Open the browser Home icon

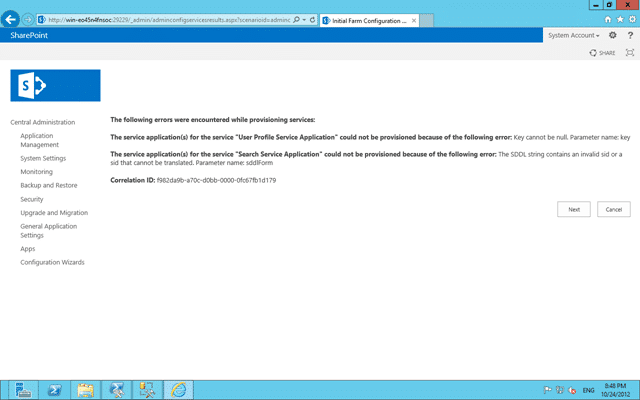[608, 19]
